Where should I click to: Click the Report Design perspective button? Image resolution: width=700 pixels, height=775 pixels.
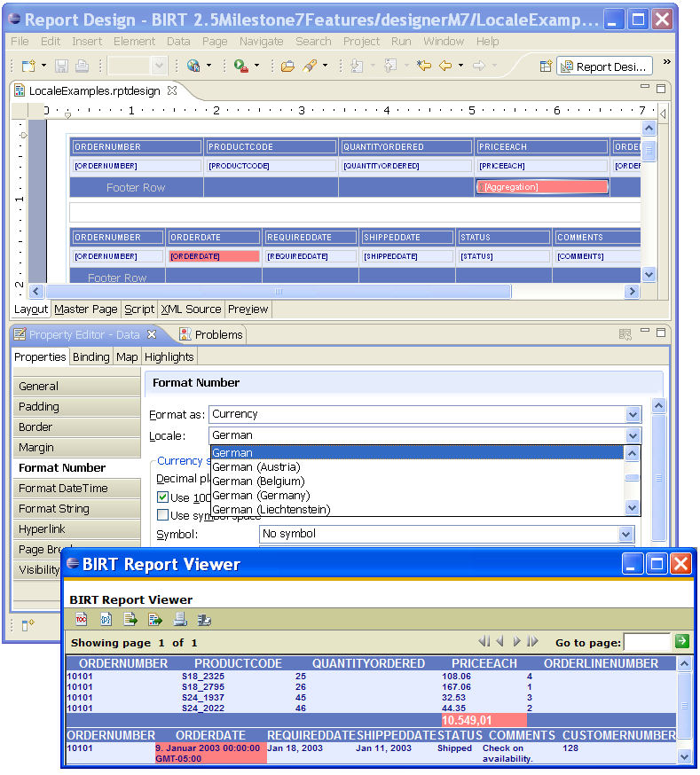pyautogui.click(x=606, y=67)
